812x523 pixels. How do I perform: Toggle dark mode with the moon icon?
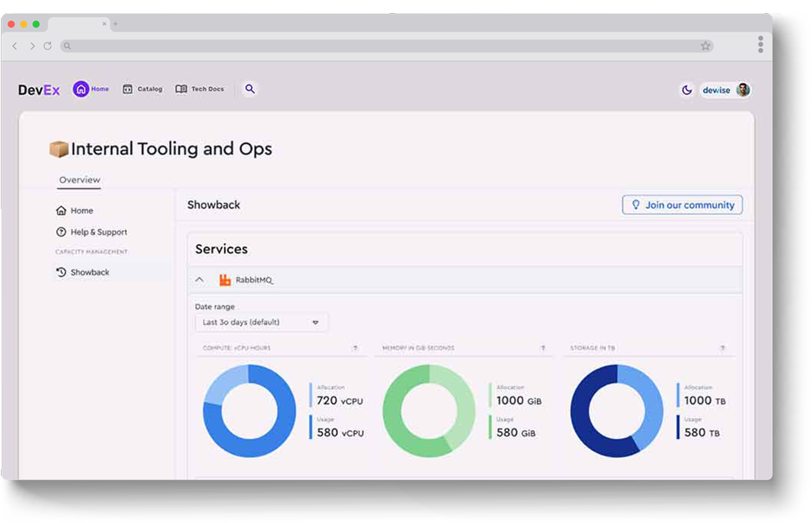pos(687,90)
